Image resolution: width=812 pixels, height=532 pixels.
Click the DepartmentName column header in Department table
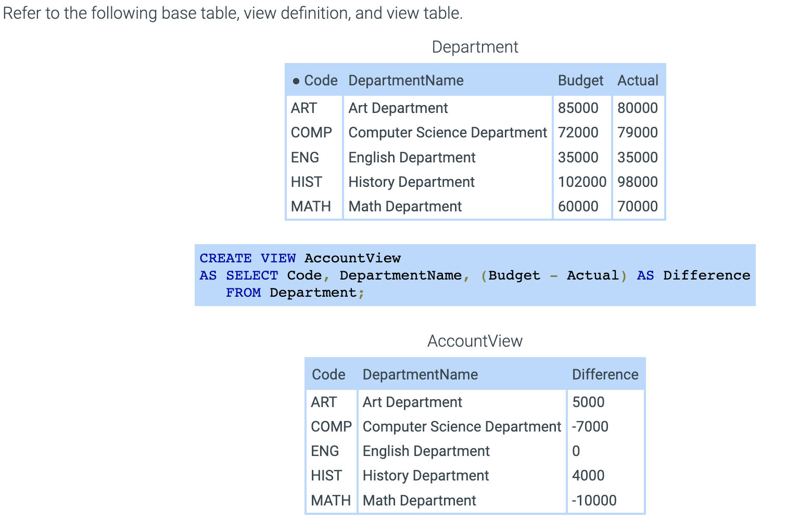click(406, 81)
